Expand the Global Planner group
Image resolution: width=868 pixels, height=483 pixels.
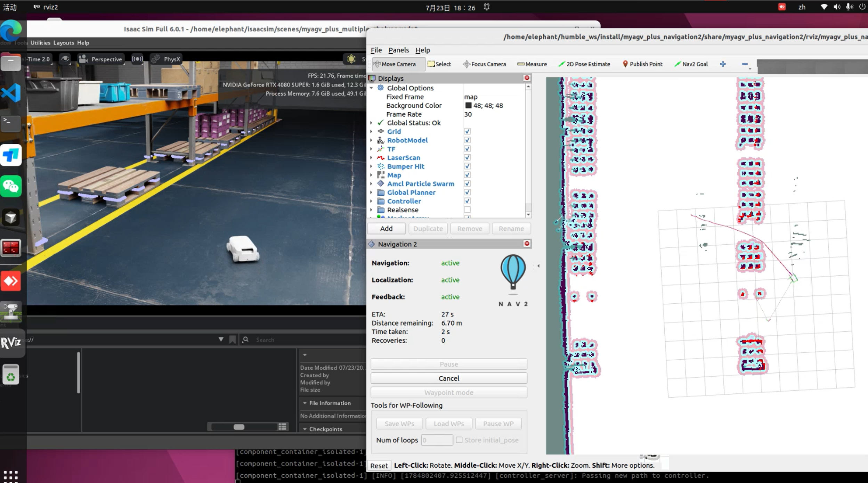click(x=371, y=192)
